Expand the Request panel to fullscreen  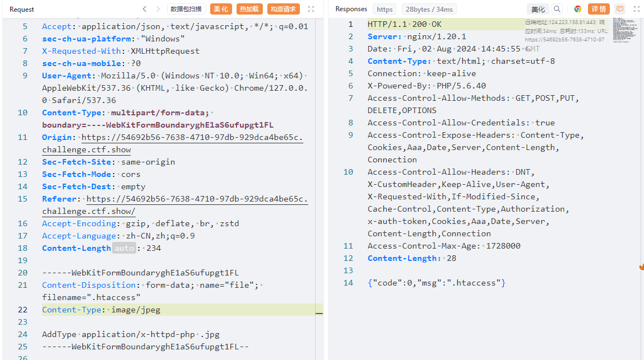(x=311, y=9)
